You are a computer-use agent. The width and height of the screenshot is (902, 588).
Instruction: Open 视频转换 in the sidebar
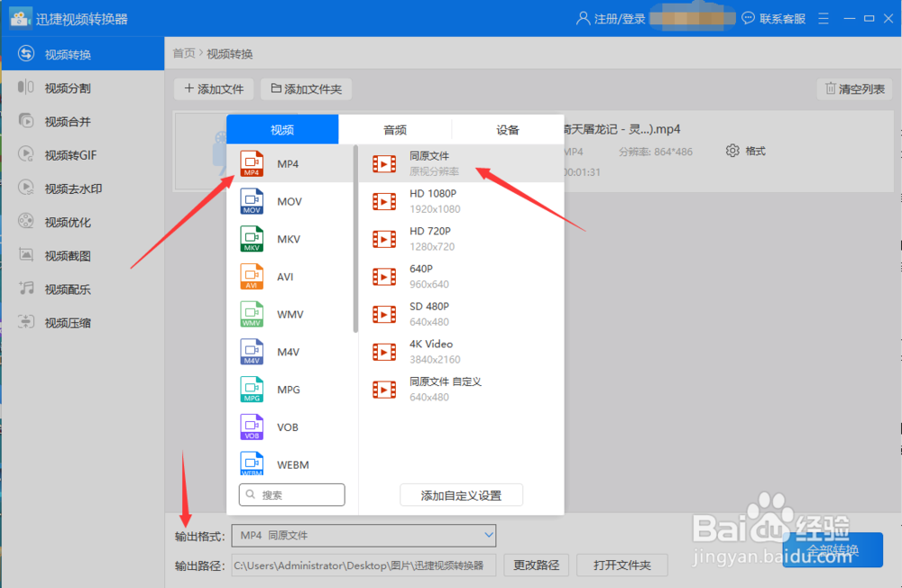(83, 54)
